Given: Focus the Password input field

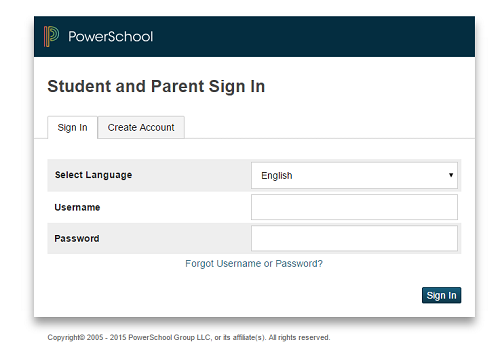Looking at the screenshot, I should point(354,238).
